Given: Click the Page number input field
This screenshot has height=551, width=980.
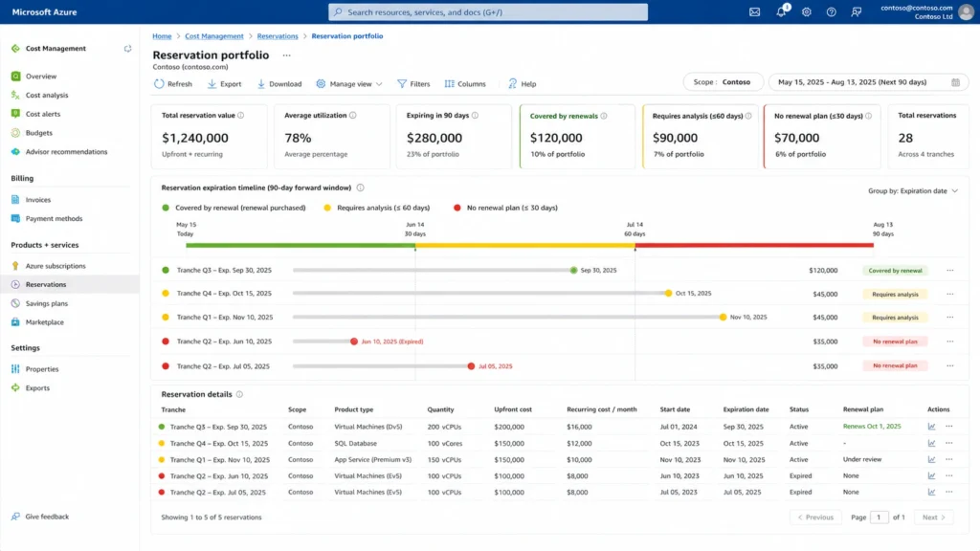Looking at the screenshot, I should (x=879, y=518).
